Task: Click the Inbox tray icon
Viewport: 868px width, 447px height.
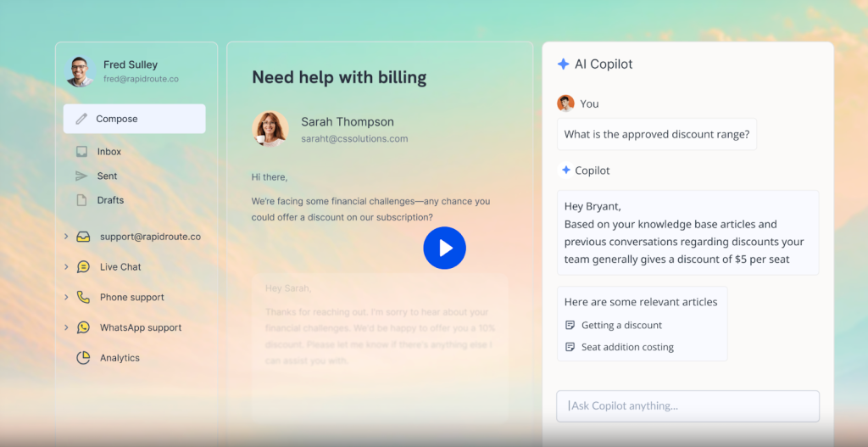Action: click(x=81, y=151)
